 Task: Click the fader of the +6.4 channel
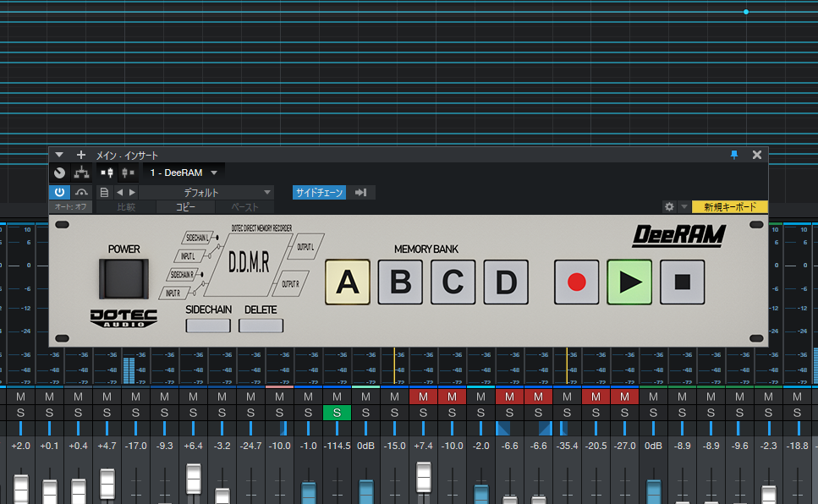coord(194,479)
